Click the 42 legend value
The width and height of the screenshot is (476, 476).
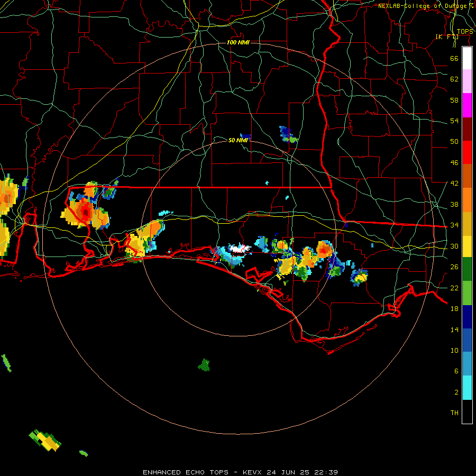(x=454, y=184)
